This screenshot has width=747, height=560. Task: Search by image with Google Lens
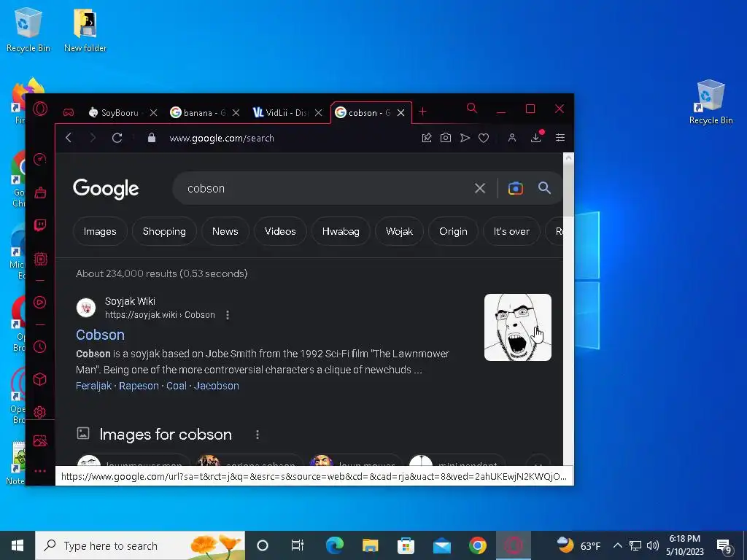(x=516, y=189)
